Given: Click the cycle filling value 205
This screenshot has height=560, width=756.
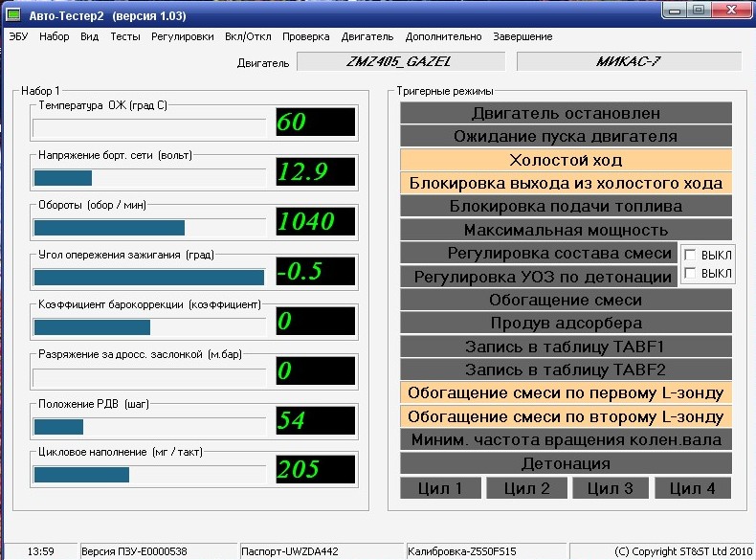Looking at the screenshot, I should [316, 469].
